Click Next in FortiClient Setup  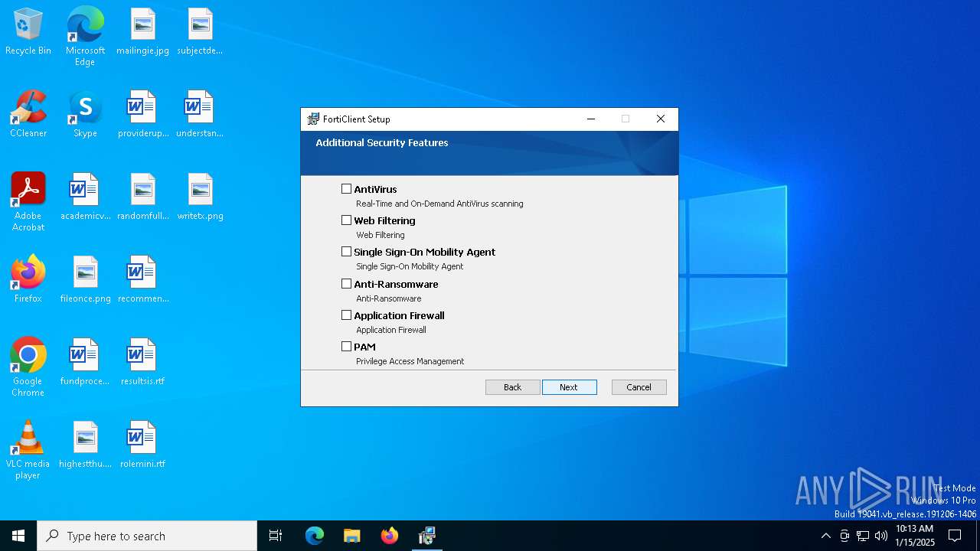click(569, 387)
